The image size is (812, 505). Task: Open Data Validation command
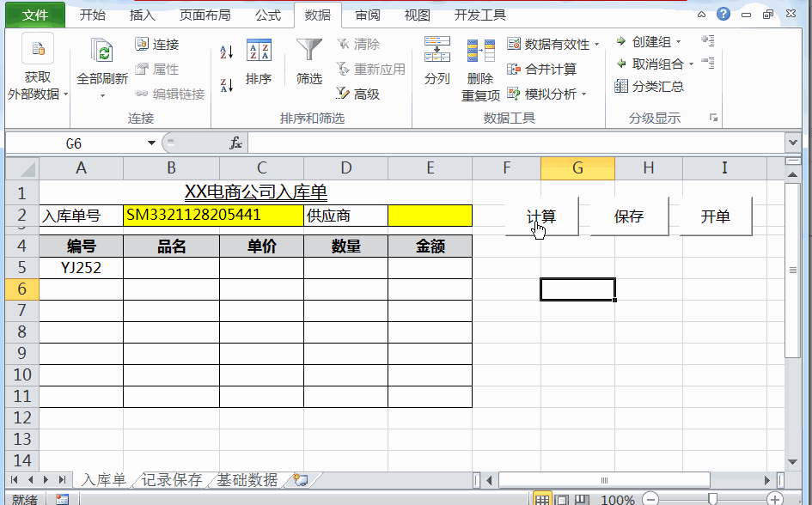[x=548, y=44]
